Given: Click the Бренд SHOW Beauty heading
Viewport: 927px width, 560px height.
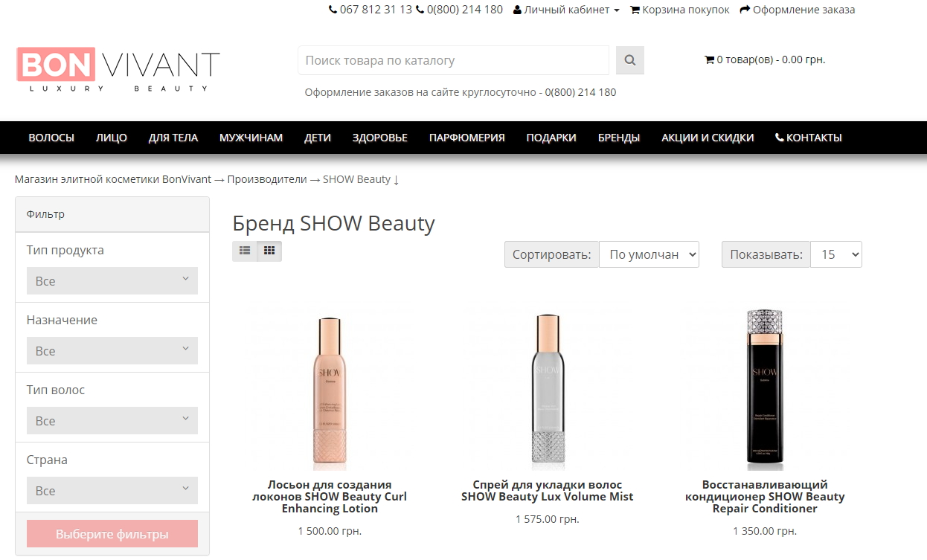Looking at the screenshot, I should pyautogui.click(x=333, y=223).
